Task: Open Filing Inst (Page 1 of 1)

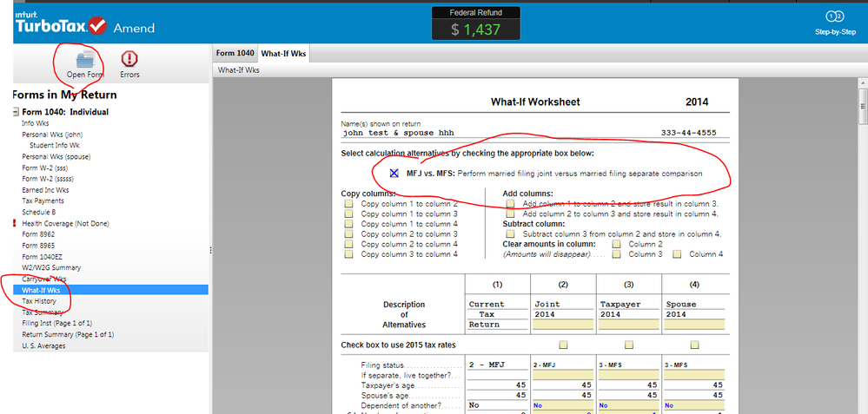Action: (57, 324)
